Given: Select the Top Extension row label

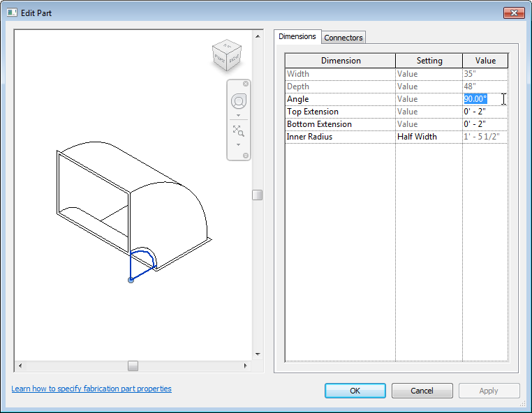Looking at the screenshot, I should click(340, 112).
